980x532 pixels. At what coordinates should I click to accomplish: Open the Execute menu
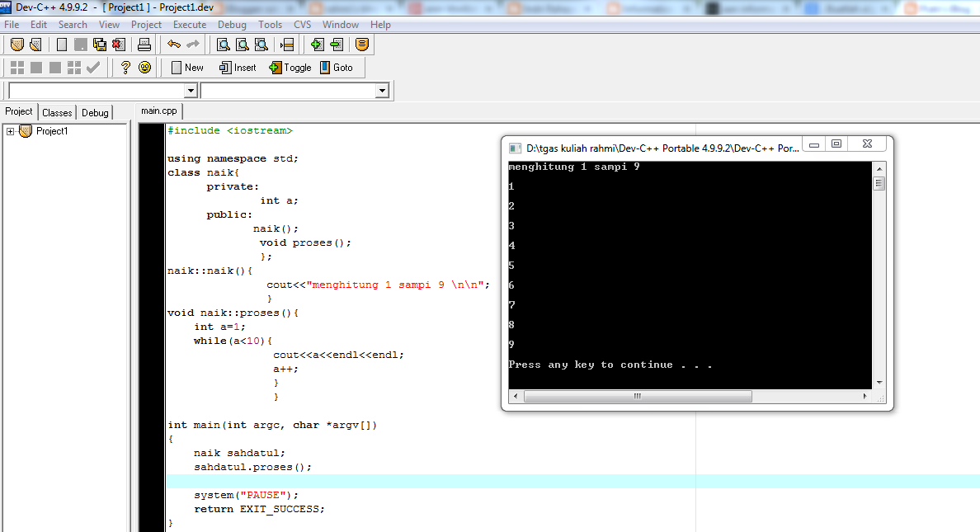click(x=190, y=24)
